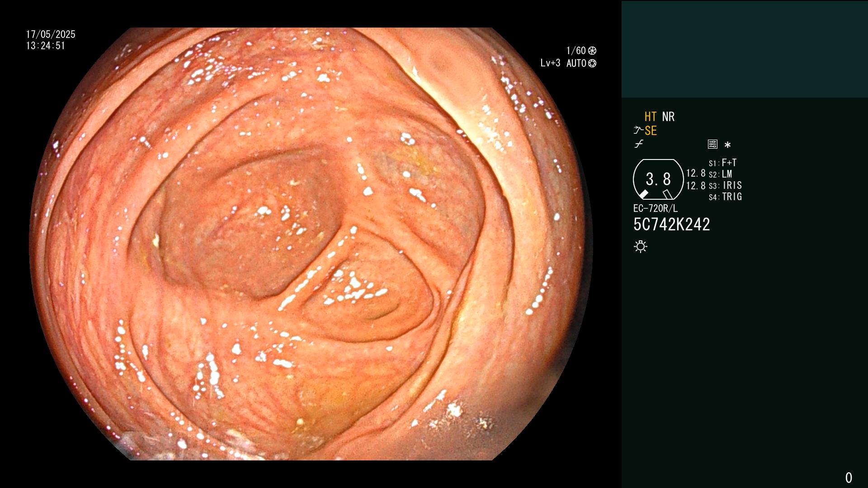This screenshot has width=868, height=488.
Task: Click the settings sliders icon
Action: coord(712,144)
